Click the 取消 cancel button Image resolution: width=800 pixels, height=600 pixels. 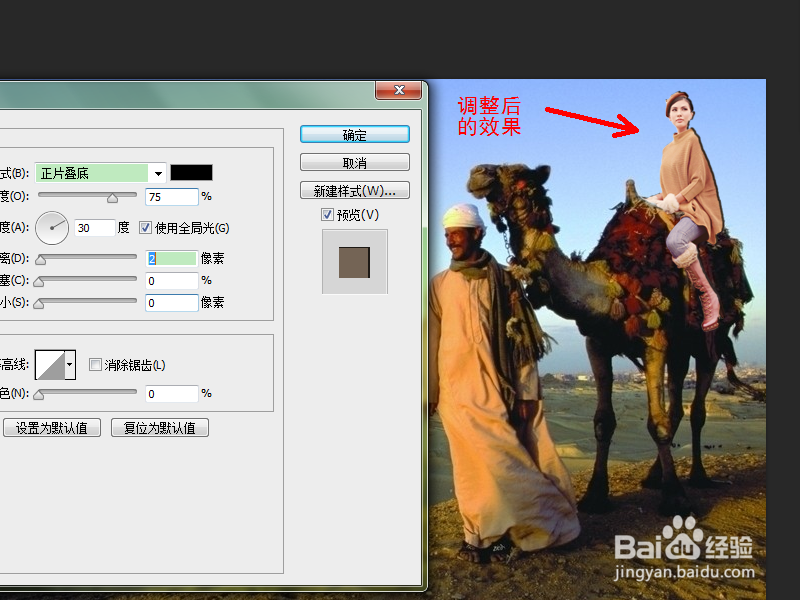(x=355, y=163)
